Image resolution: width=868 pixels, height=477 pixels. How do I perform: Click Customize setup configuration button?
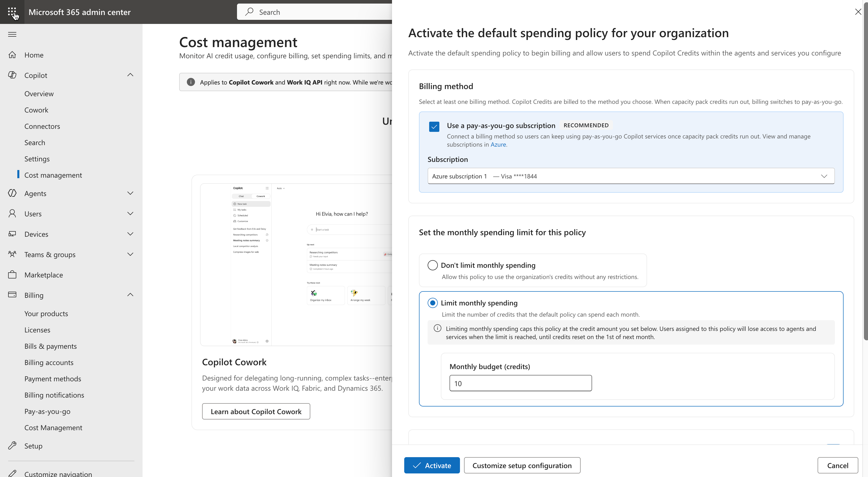(522, 465)
